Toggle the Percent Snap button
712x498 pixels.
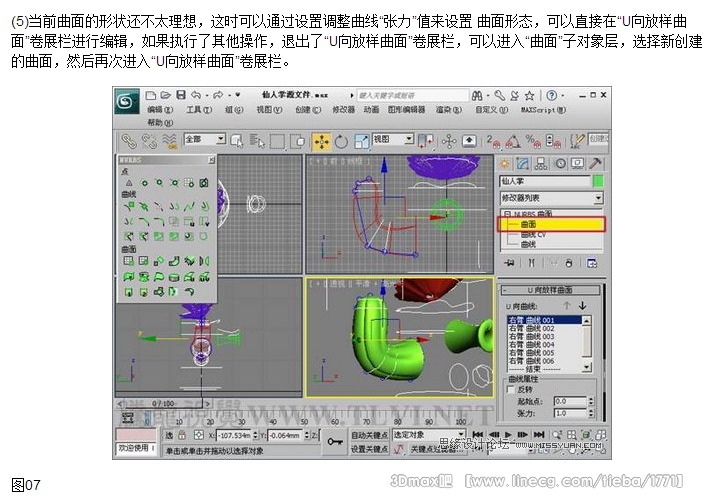(x=533, y=142)
